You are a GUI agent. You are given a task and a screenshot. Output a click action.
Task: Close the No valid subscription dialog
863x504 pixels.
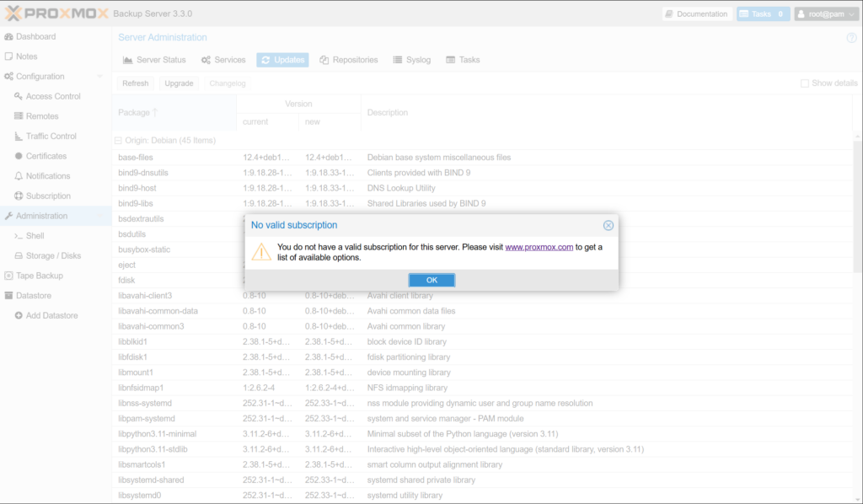(608, 225)
